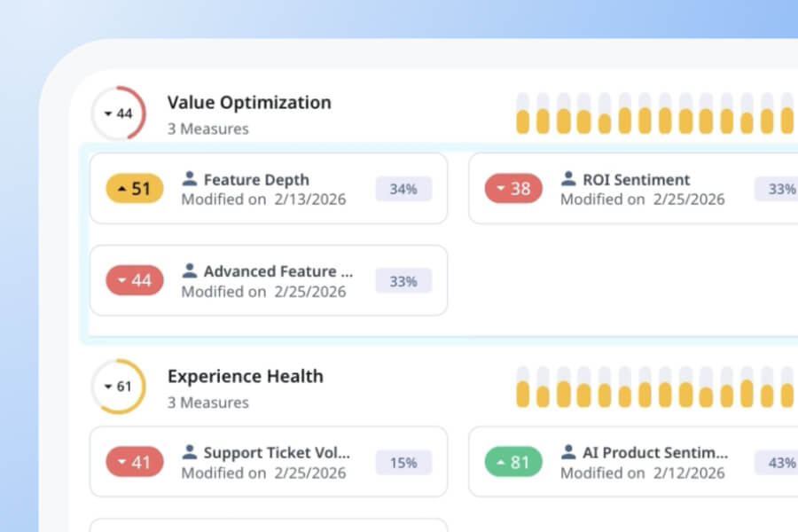Collapse Value Optimization via its 44 score ring

(x=119, y=113)
